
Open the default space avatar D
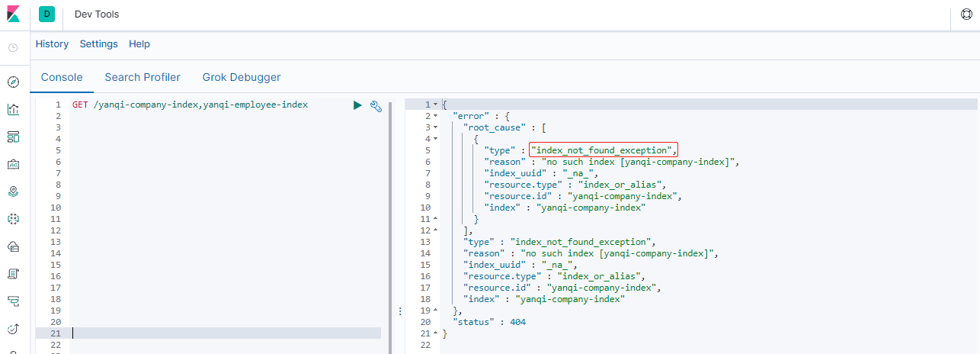tap(46, 14)
